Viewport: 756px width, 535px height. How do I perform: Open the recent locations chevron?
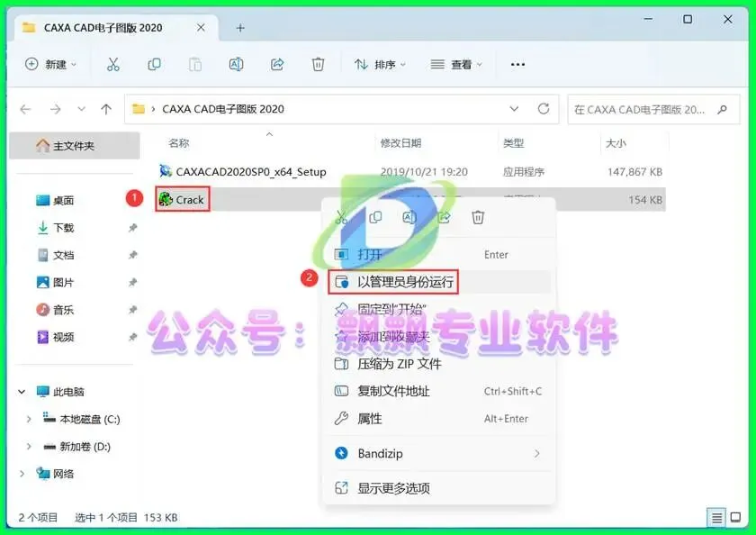[x=82, y=109]
